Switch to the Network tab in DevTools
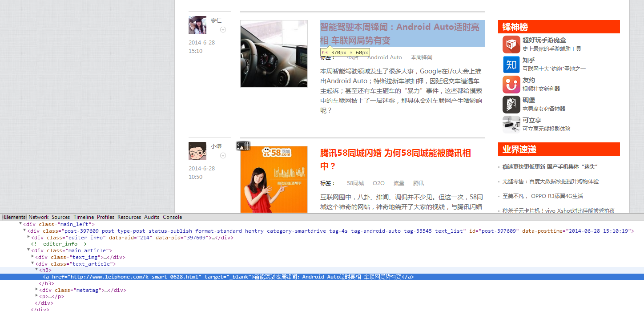 coord(39,217)
